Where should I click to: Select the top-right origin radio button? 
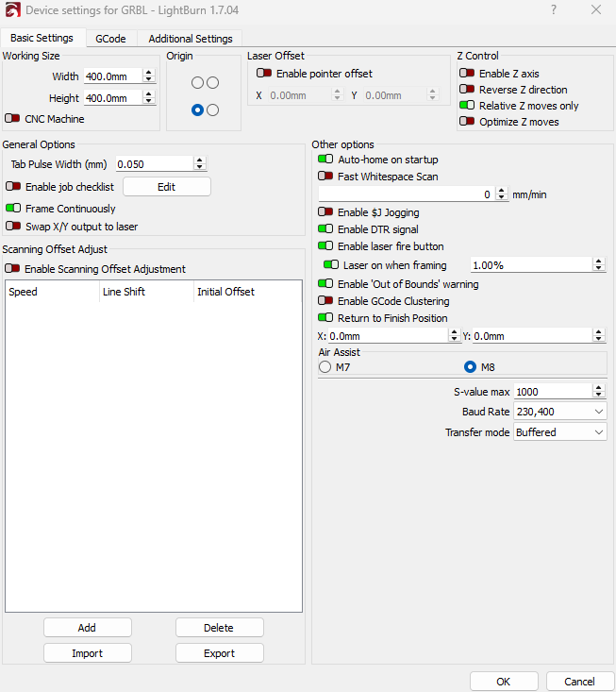[212, 82]
